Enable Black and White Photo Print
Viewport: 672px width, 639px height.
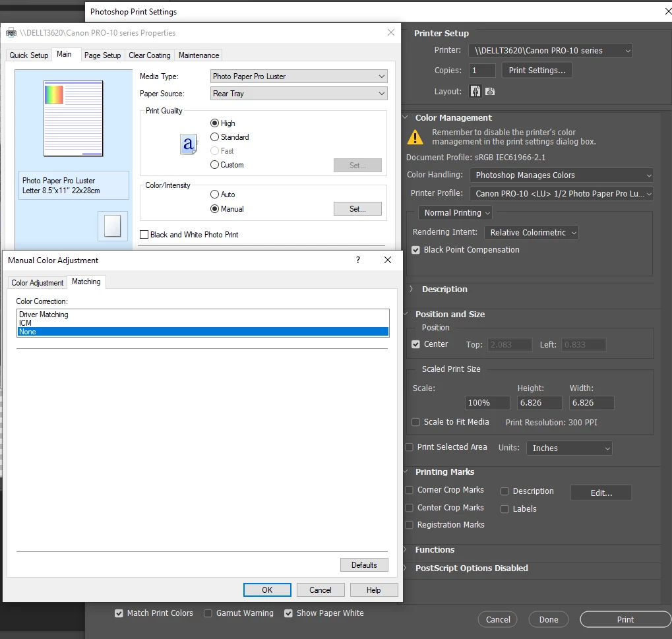[x=144, y=234]
